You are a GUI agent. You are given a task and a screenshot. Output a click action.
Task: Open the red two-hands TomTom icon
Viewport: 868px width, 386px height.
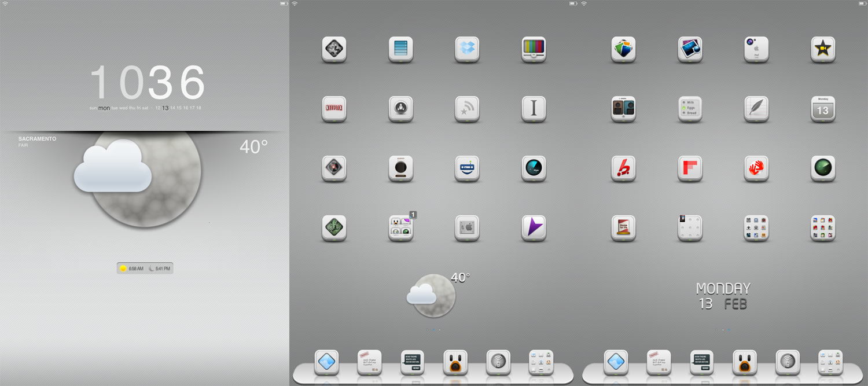pyautogui.click(x=756, y=168)
